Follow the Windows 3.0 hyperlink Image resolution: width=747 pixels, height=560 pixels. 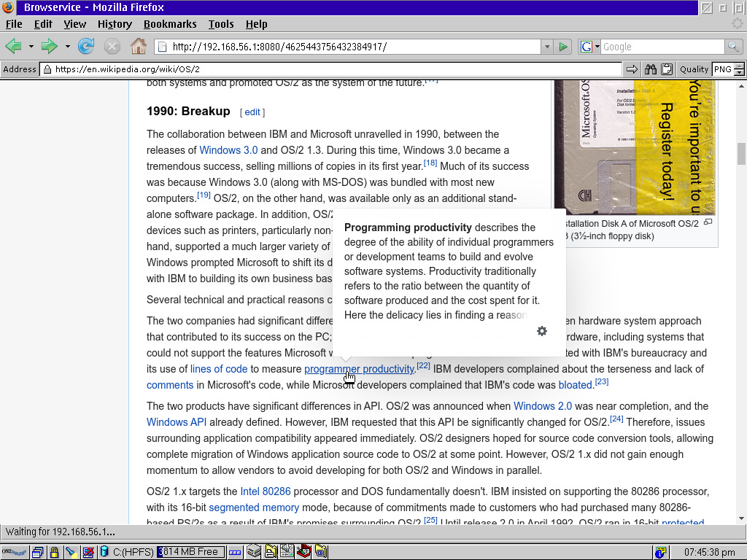(228, 149)
